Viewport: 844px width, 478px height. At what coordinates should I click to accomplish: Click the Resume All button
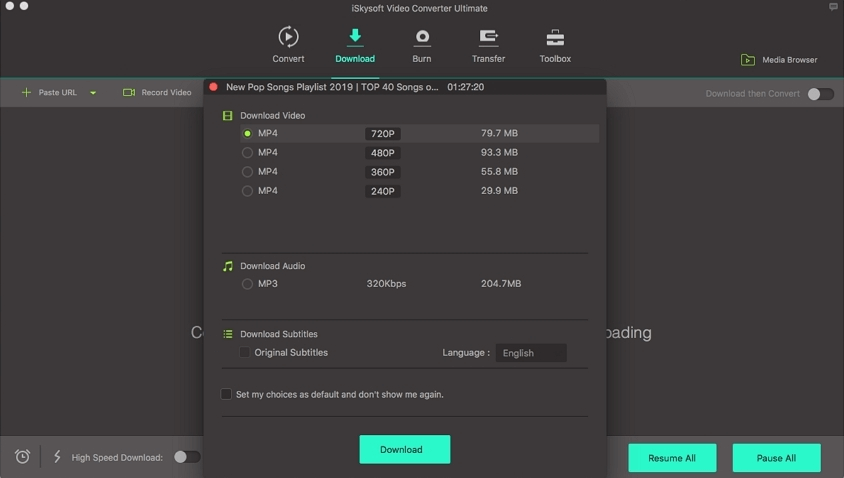[672, 458]
